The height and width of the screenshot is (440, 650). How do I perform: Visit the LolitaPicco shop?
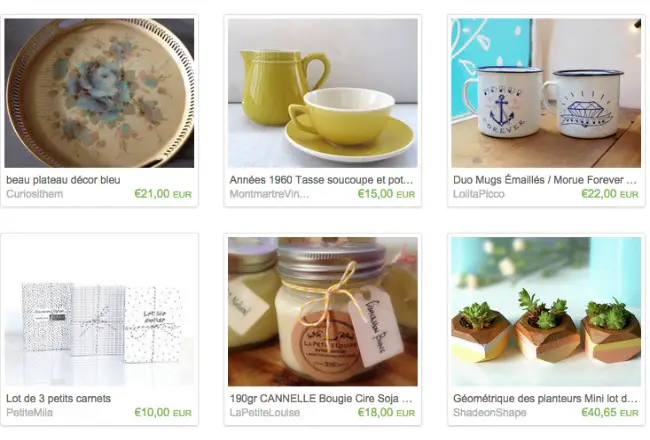coord(479,194)
